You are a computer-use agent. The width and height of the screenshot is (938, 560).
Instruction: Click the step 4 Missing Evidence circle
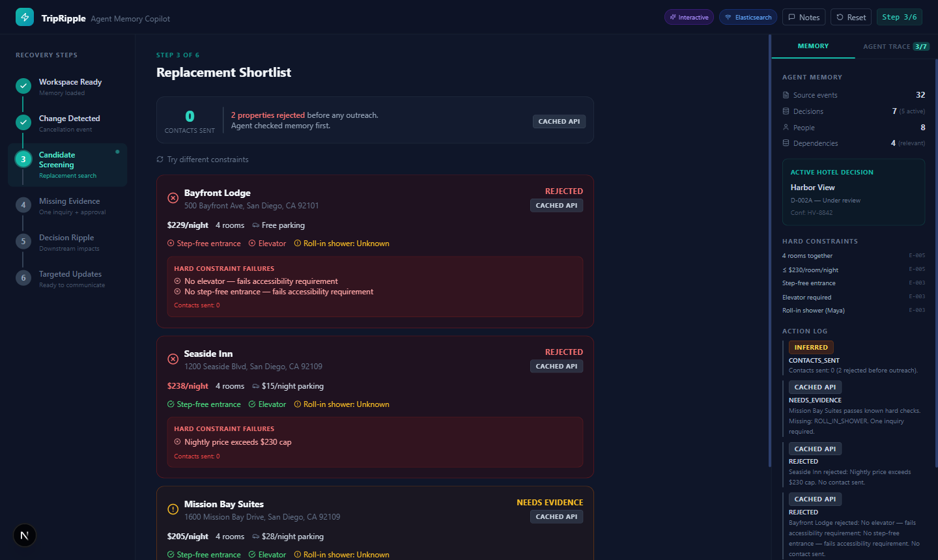pos(23,205)
